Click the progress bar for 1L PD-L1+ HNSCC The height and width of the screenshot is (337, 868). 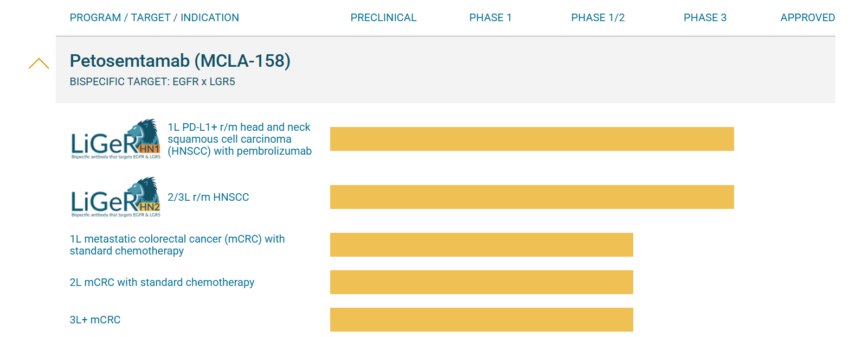[532, 139]
